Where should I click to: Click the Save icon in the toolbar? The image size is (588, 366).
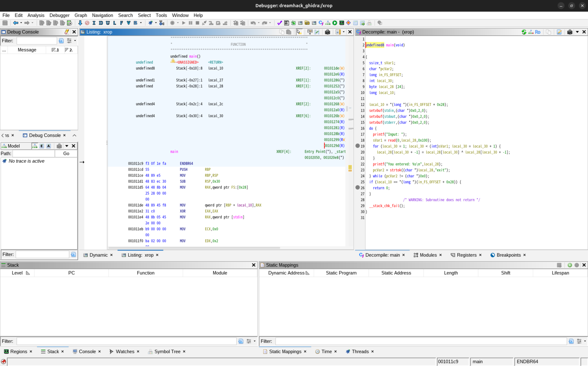point(5,23)
